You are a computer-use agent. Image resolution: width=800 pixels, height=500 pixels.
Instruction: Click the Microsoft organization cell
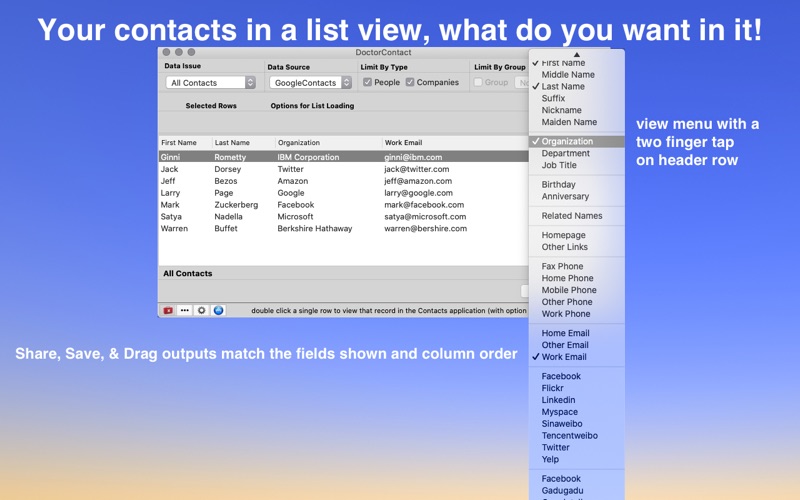coord(295,217)
